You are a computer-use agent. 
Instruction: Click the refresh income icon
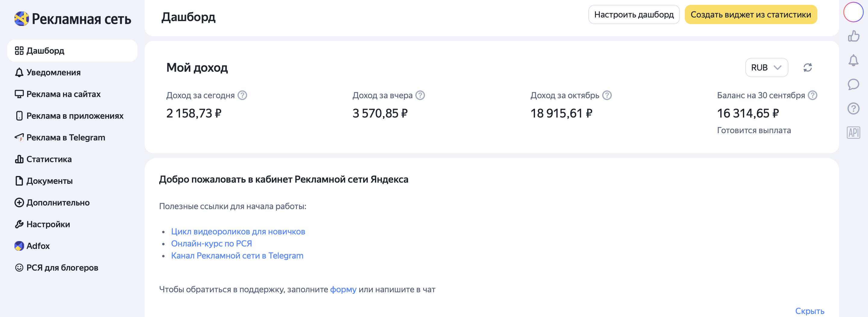coord(807,67)
